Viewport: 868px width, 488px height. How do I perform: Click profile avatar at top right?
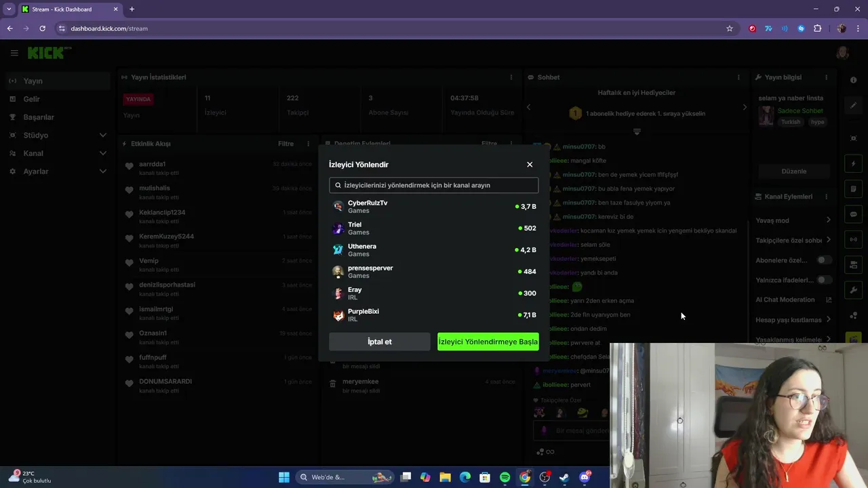pos(843,53)
